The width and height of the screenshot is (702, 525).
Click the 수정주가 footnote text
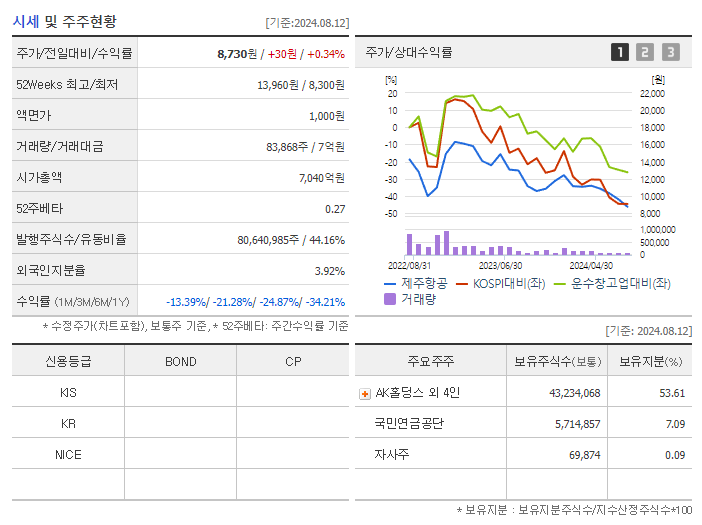coord(195,326)
